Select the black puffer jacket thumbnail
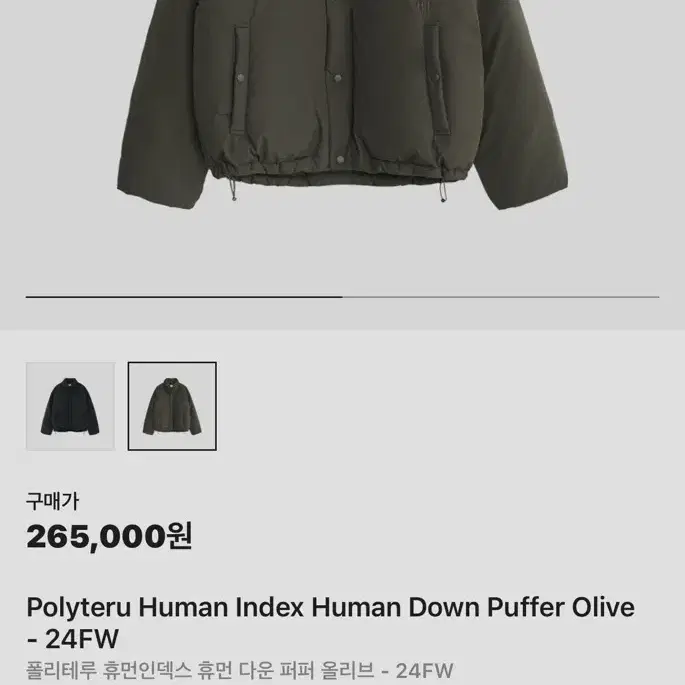 [70, 406]
